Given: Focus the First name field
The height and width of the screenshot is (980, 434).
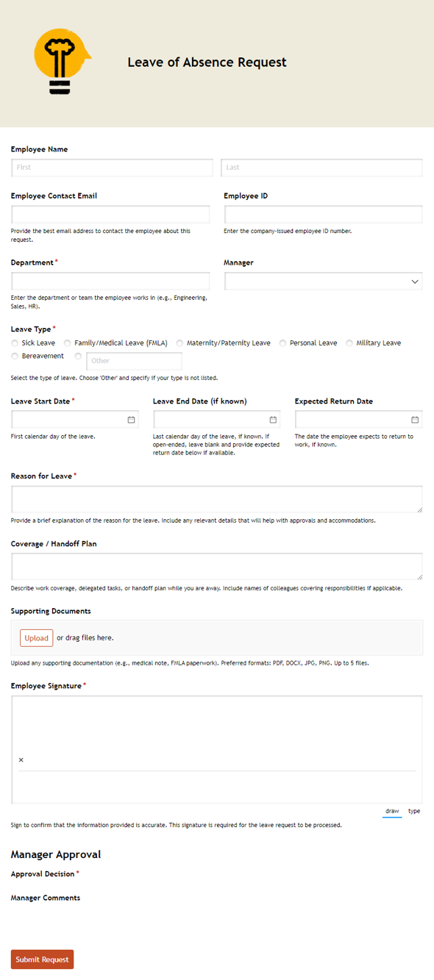Looking at the screenshot, I should 112,168.
